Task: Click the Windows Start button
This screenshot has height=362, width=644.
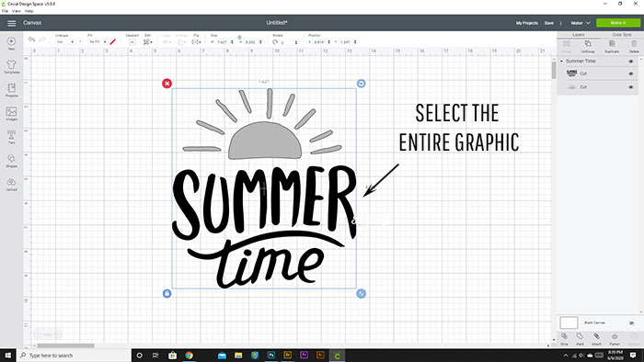Action: (x=7, y=355)
